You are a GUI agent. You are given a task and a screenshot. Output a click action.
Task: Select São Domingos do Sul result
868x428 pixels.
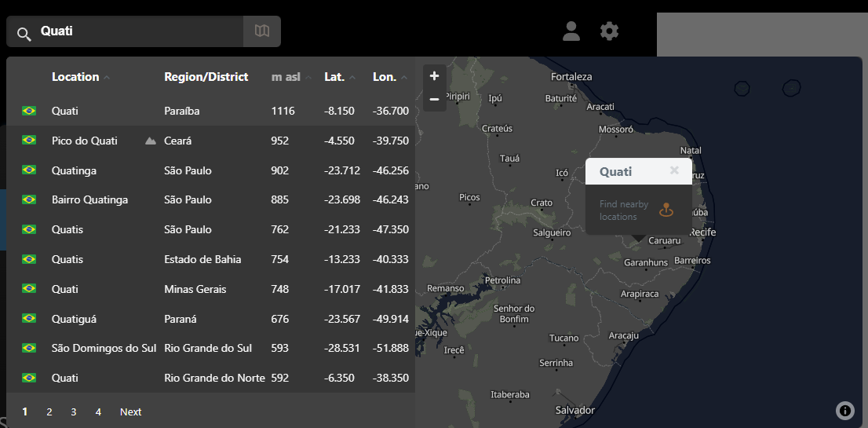211,348
